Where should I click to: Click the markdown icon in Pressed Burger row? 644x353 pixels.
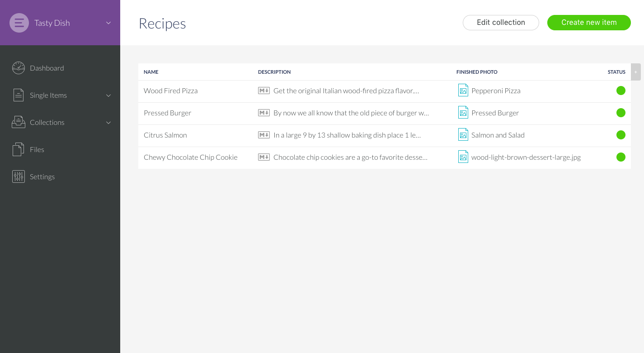pyautogui.click(x=264, y=113)
